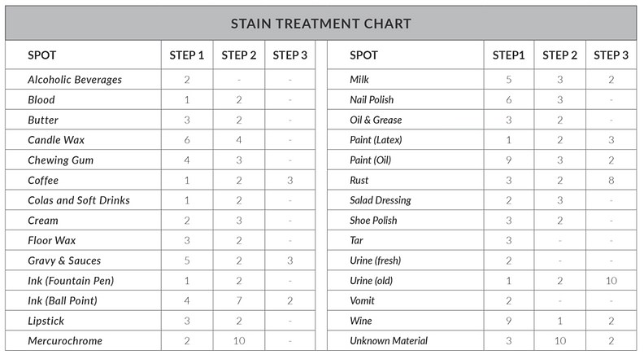Select the Candle Wax row label
The image size is (644, 359).
point(56,140)
